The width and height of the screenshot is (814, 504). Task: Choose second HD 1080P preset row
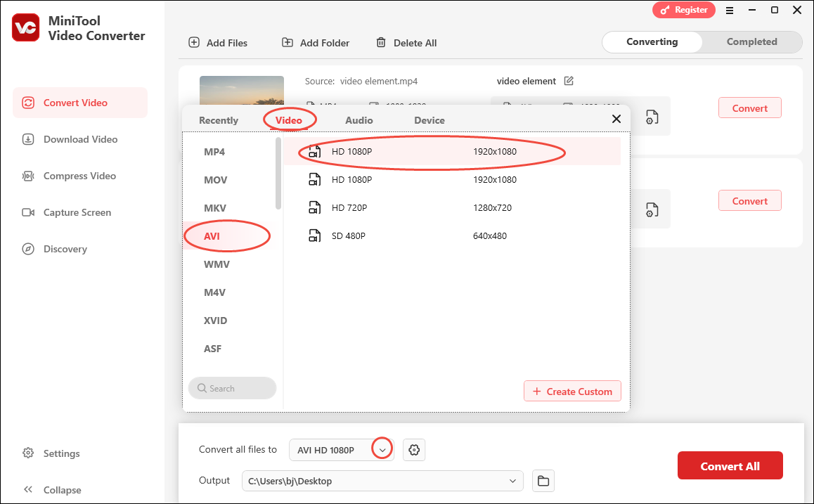[452, 179]
